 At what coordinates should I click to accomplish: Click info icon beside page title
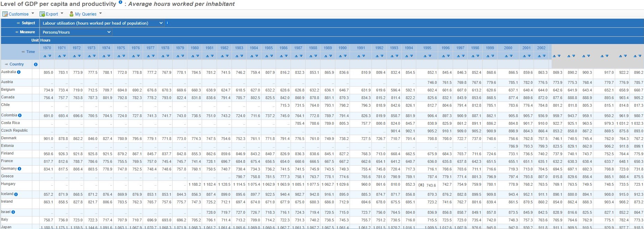pos(120,2)
